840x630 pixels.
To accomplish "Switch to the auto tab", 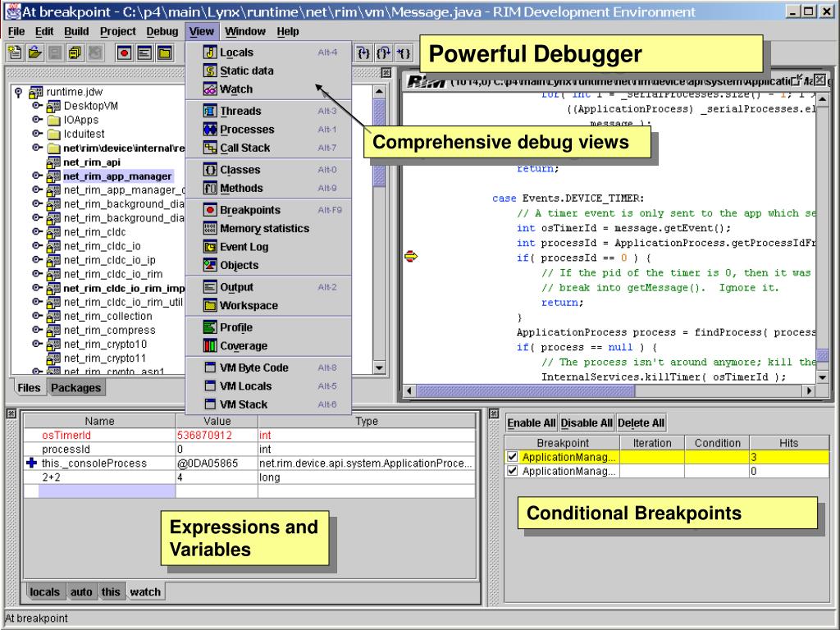I will point(81,592).
